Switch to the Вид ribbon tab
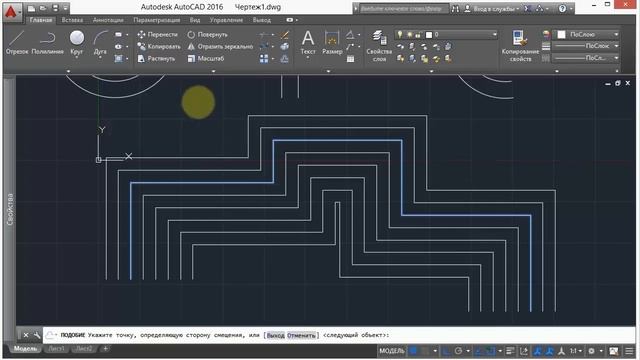 pos(195,20)
